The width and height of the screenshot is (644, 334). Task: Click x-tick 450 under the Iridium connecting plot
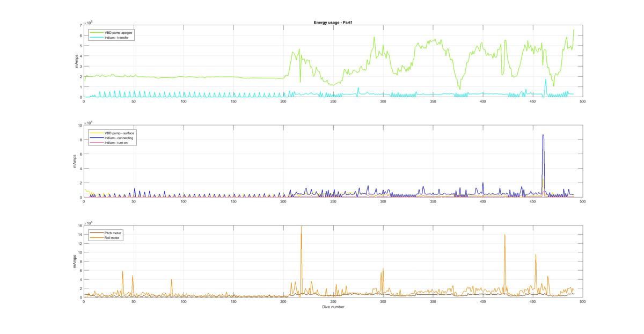[x=532, y=201]
